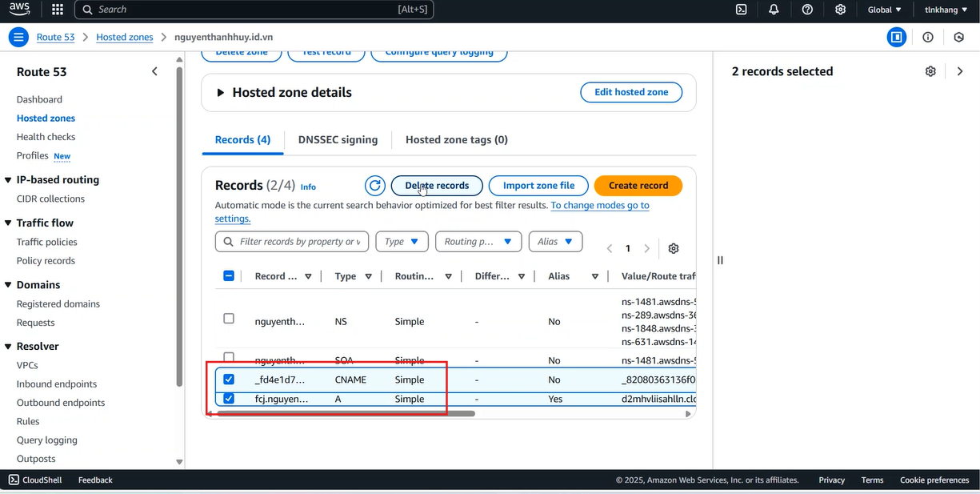
Task: Focus the top AWS search box
Action: pyautogui.click(x=255, y=10)
